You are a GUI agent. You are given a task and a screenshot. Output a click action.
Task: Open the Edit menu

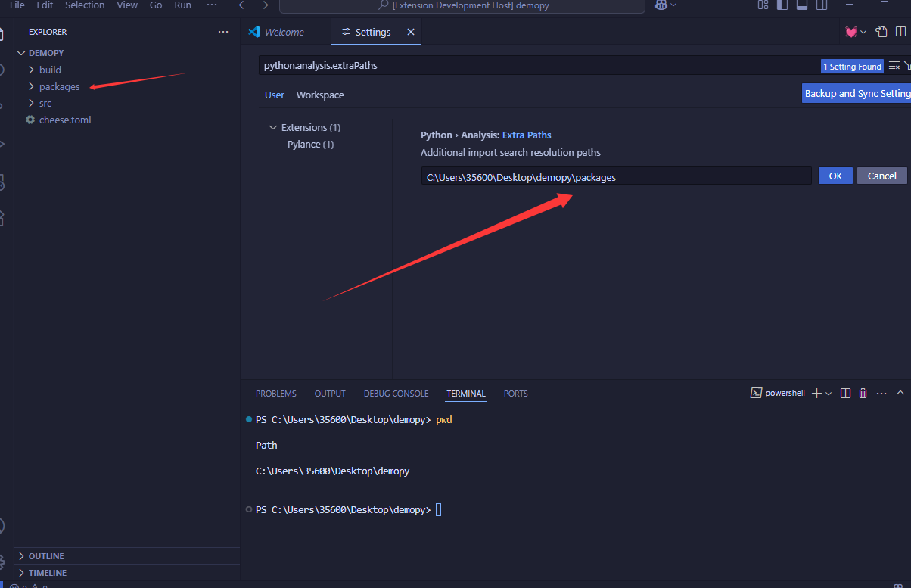45,5
